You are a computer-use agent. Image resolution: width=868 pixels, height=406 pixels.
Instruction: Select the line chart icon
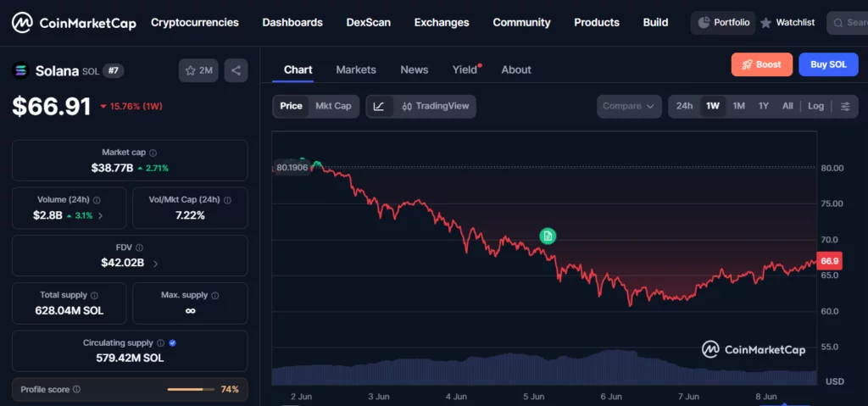[x=379, y=106]
